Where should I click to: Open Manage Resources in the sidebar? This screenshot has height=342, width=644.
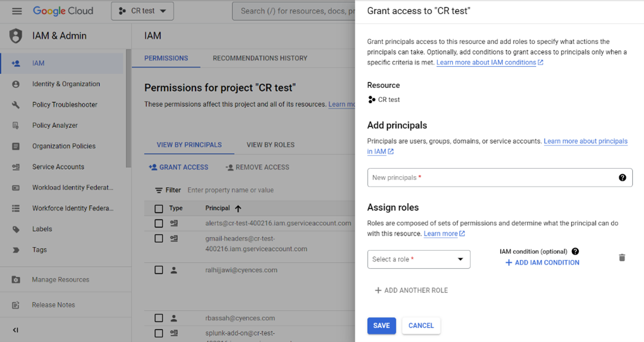(61, 279)
